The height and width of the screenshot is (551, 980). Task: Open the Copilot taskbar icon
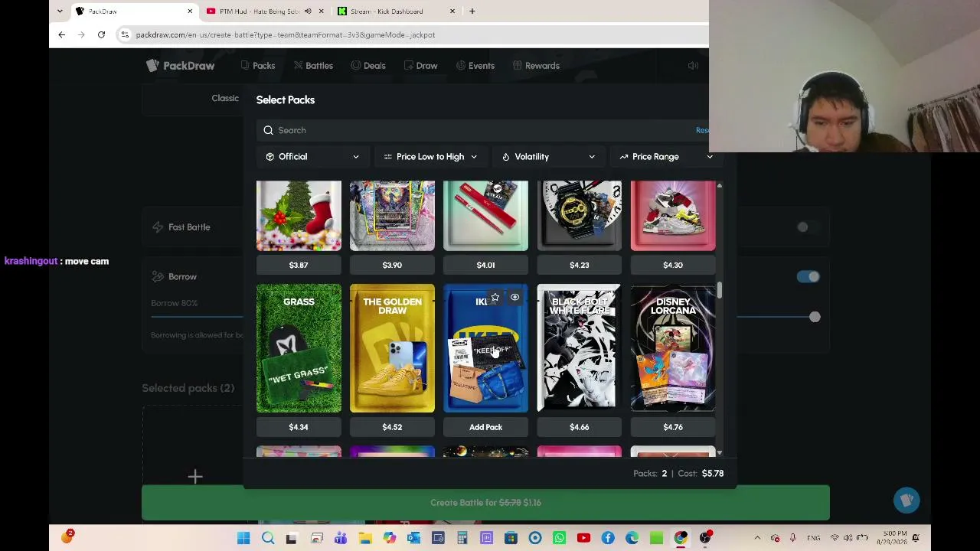(x=390, y=538)
